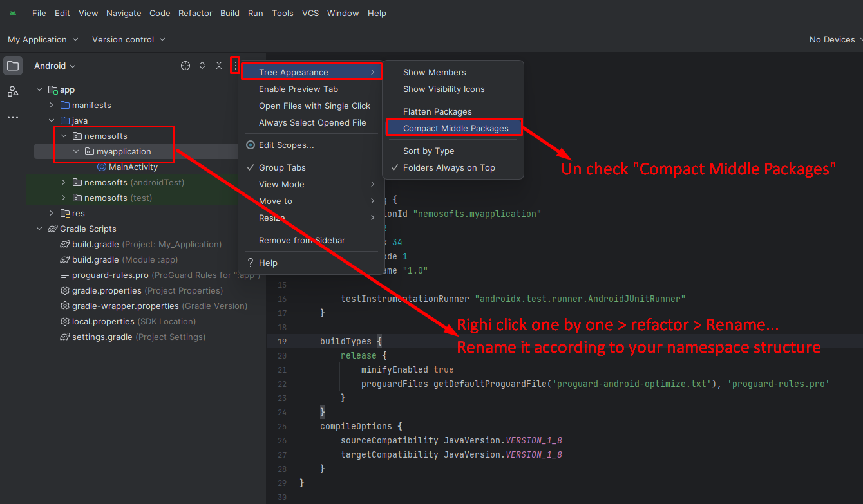Click testInstrumentationRunner line in editor
The image size is (863, 504).
(x=513, y=299)
